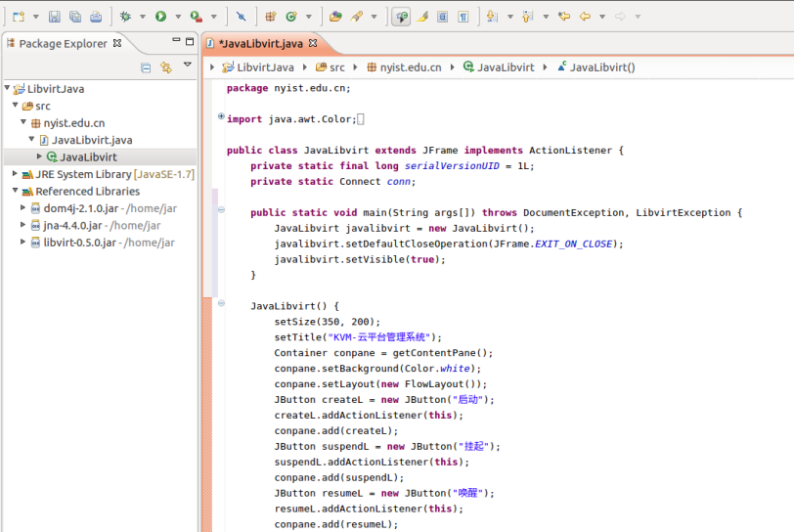Viewport: 794px width, 532px height.
Task: Open the Next Annotation dropdown arrow
Action: click(x=509, y=17)
